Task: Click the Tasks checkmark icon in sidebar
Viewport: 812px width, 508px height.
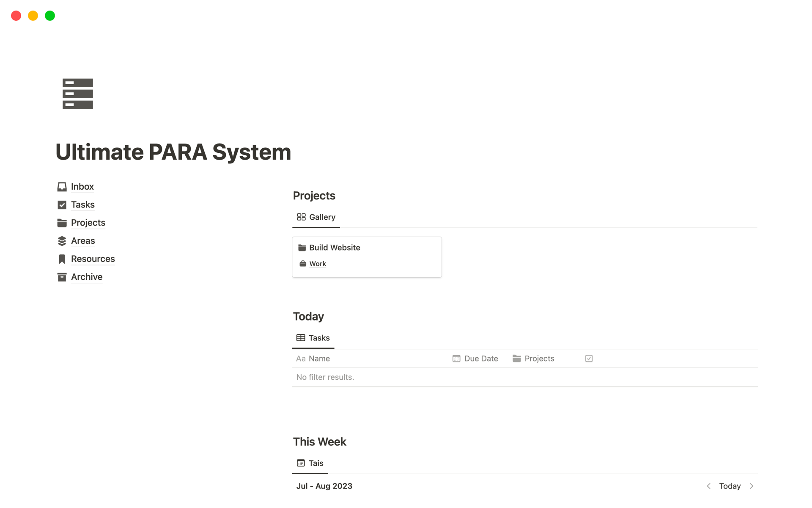Action: (62, 205)
